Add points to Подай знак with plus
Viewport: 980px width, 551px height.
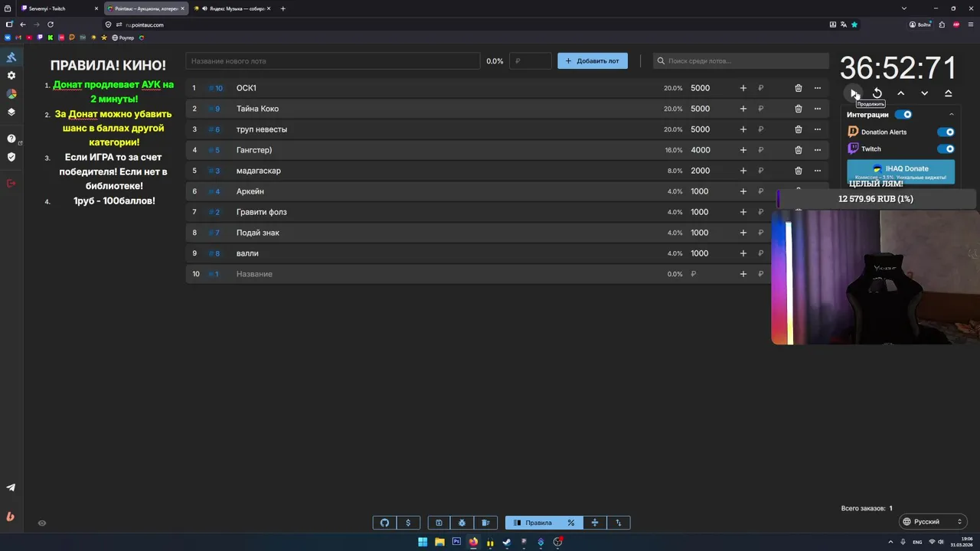pos(743,233)
